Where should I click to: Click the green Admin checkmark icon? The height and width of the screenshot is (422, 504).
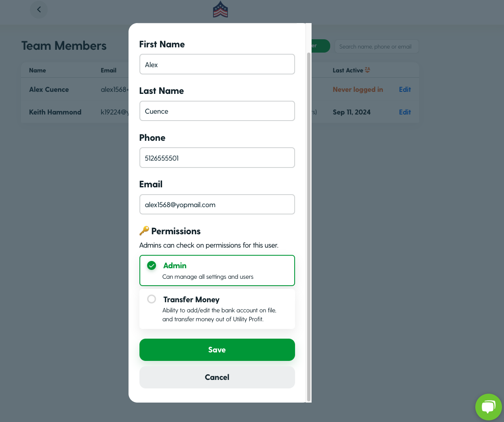click(x=152, y=265)
